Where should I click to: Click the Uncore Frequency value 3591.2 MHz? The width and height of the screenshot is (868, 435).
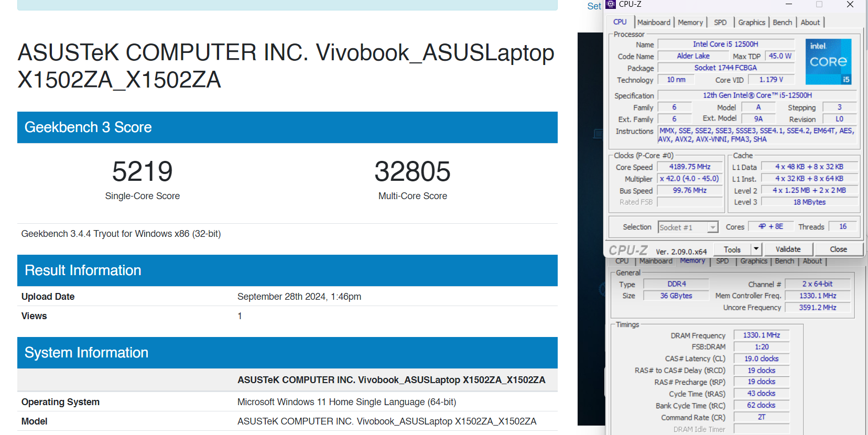coord(818,307)
